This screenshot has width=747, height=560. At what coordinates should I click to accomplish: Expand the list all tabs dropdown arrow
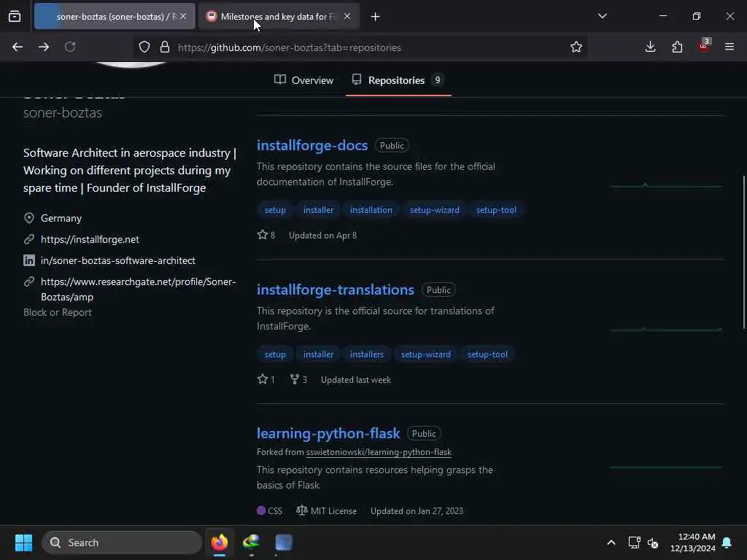(x=602, y=16)
